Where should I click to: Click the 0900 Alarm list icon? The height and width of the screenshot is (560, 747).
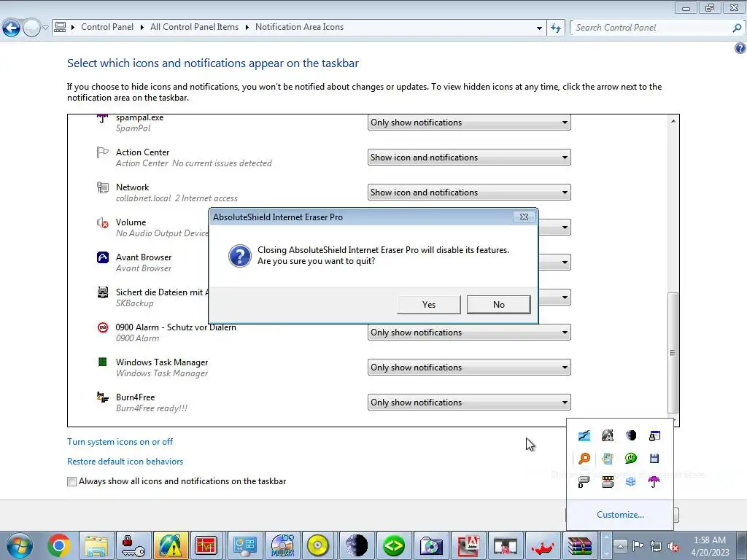tap(103, 327)
